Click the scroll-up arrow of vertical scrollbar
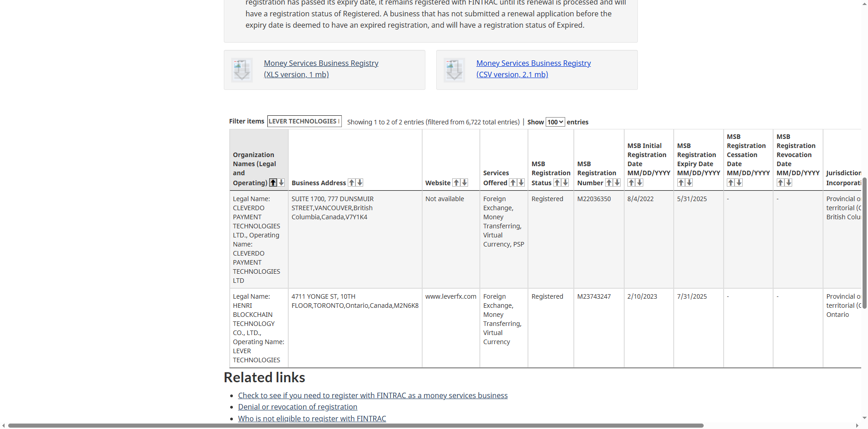 (864, 4)
